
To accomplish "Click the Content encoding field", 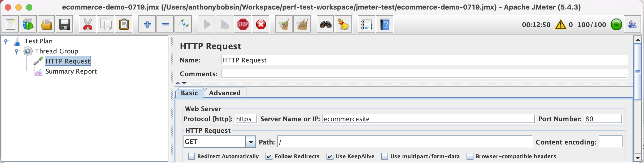I will (x=611, y=142).
